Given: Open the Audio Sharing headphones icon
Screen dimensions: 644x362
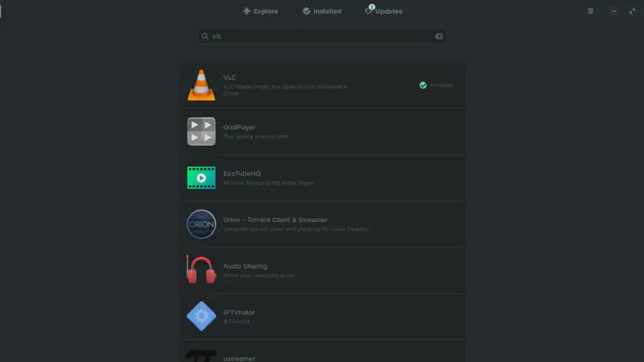Looking at the screenshot, I should click(200, 269).
